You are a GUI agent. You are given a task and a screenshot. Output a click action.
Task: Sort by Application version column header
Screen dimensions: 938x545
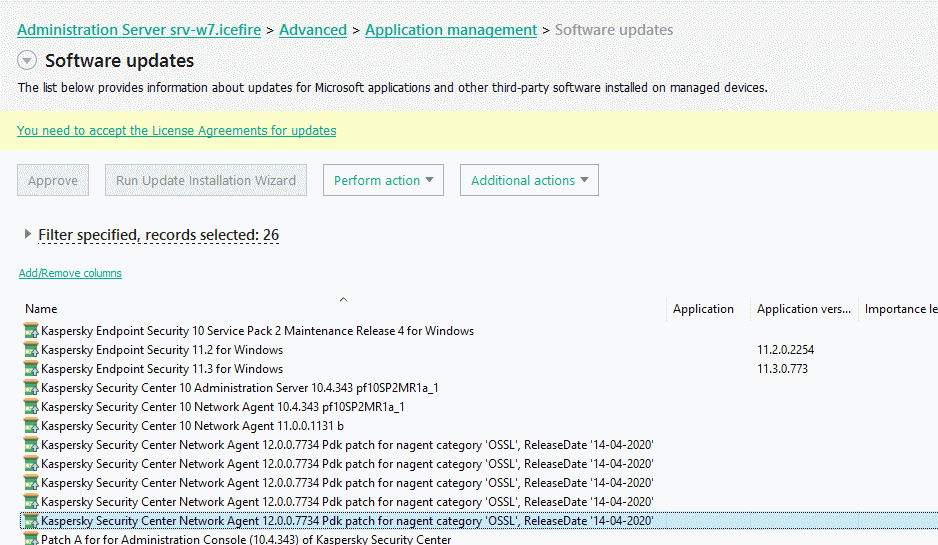tap(803, 309)
